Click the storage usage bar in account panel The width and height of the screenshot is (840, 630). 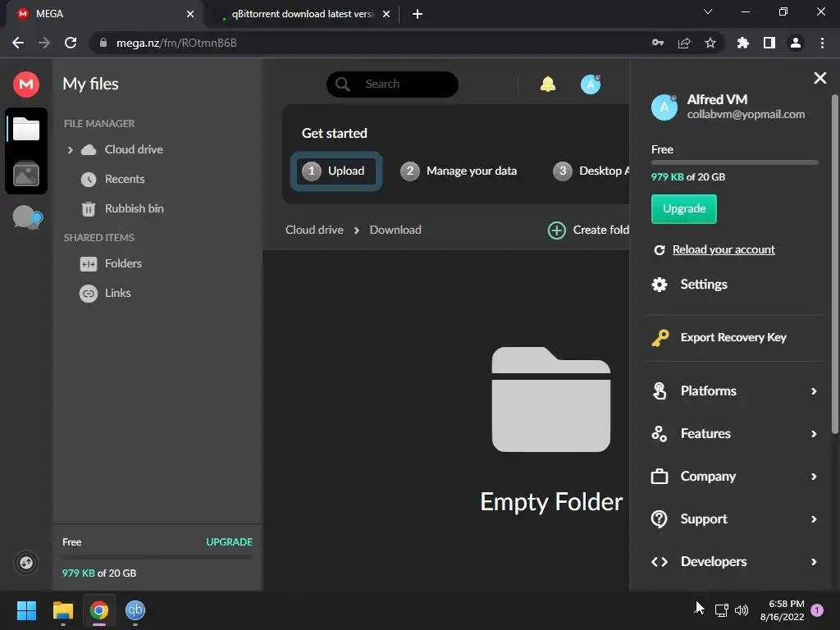pos(734,162)
